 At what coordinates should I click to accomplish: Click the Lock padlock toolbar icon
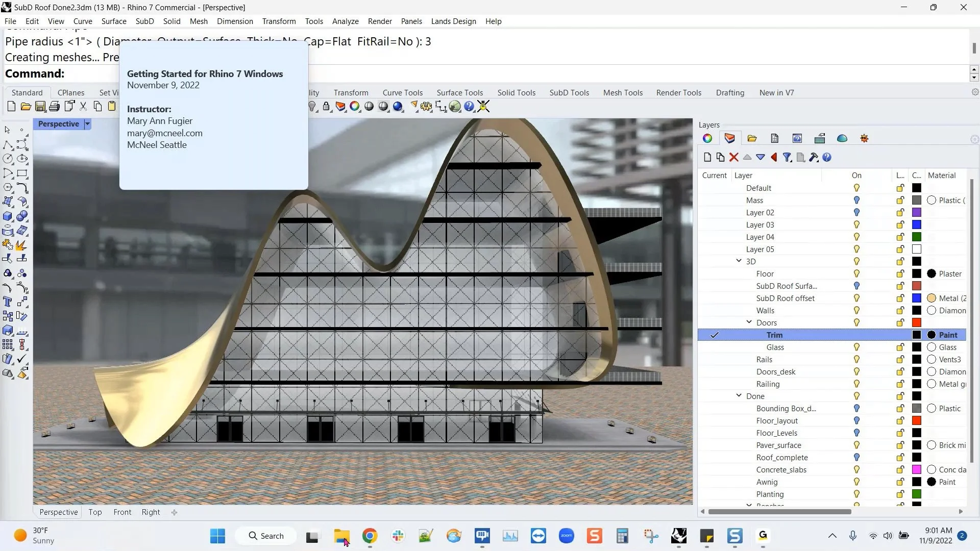pyautogui.click(x=326, y=107)
